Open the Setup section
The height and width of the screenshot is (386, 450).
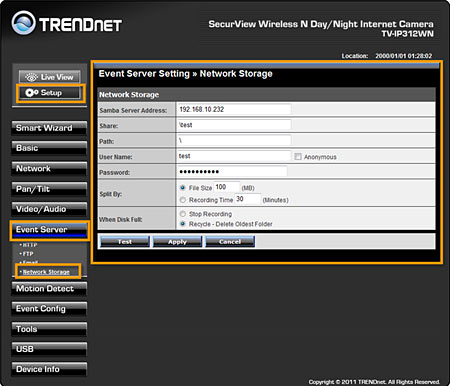point(50,93)
